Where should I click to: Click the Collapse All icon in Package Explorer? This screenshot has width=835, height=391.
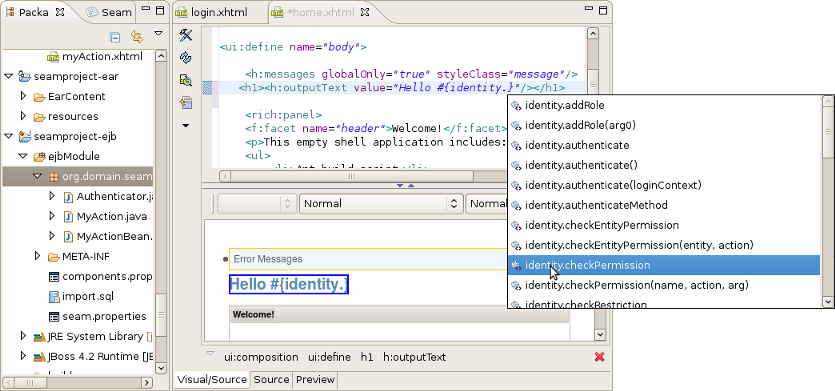point(114,37)
